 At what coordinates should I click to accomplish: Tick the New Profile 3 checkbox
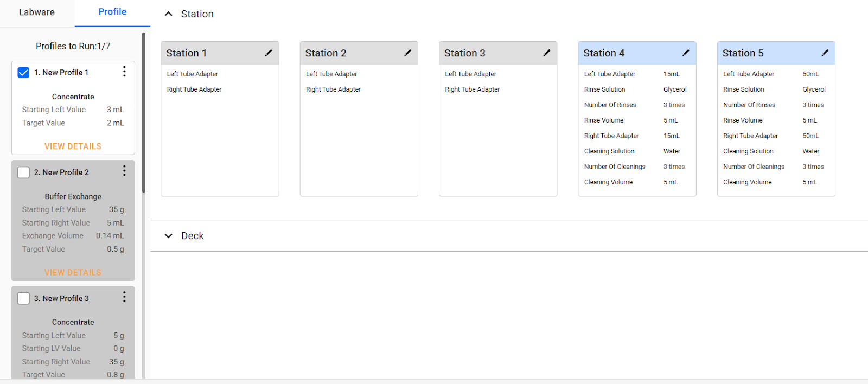23,298
